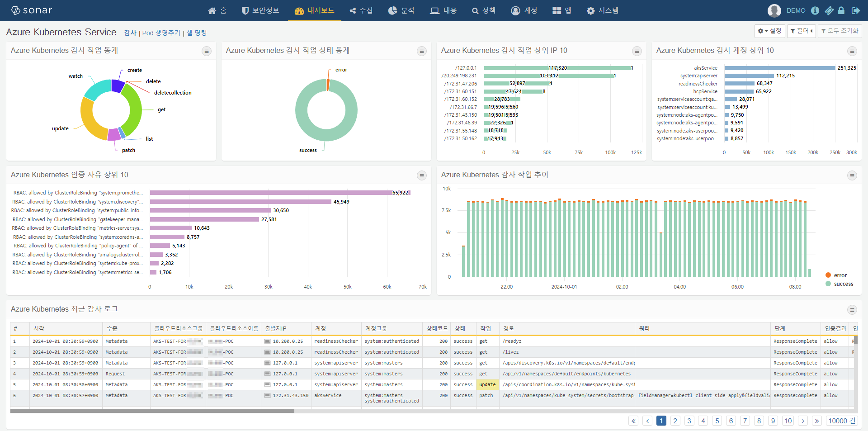Go to page 10 of log table
The height and width of the screenshot is (431, 868).
coord(788,421)
